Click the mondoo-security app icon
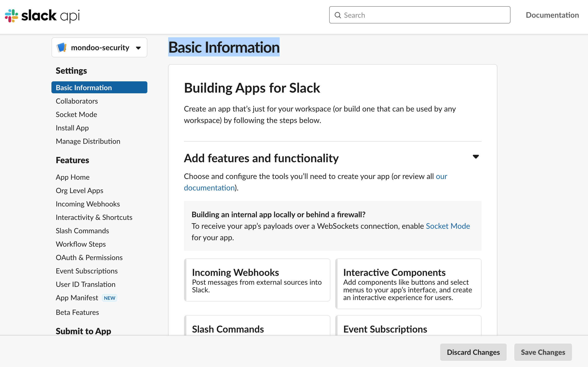This screenshot has width=588, height=367. pos(62,48)
